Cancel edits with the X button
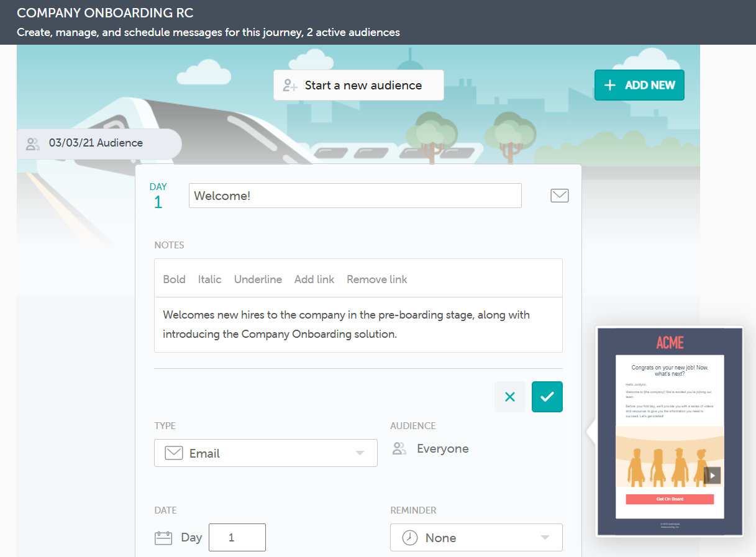This screenshot has width=756, height=557. (x=510, y=397)
